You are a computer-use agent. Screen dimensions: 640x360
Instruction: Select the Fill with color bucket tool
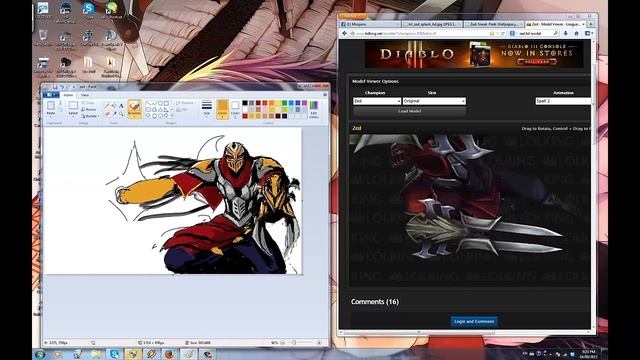pyautogui.click(x=114, y=106)
